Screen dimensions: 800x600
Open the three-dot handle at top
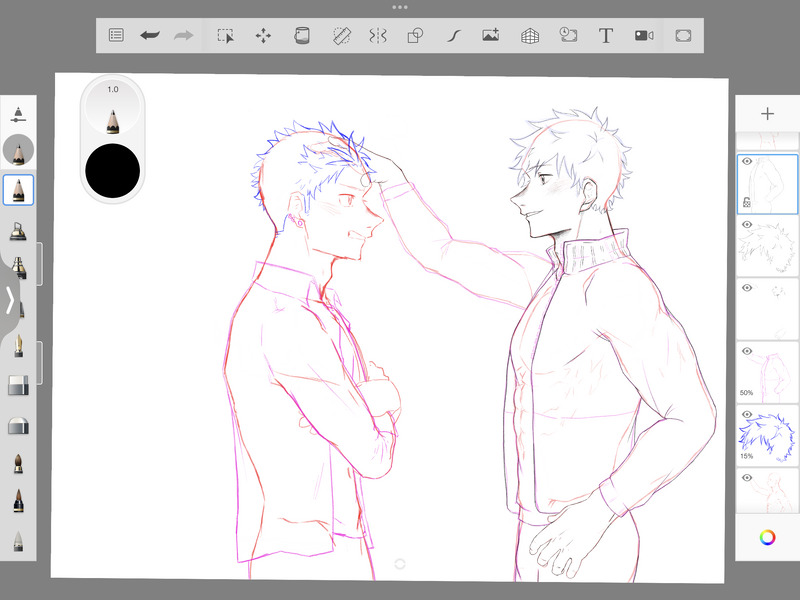[x=400, y=7]
